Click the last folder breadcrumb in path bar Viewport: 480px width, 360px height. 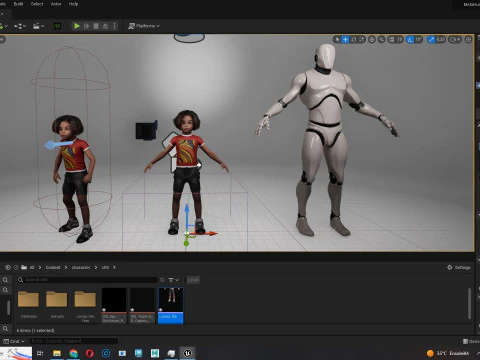pos(105,268)
